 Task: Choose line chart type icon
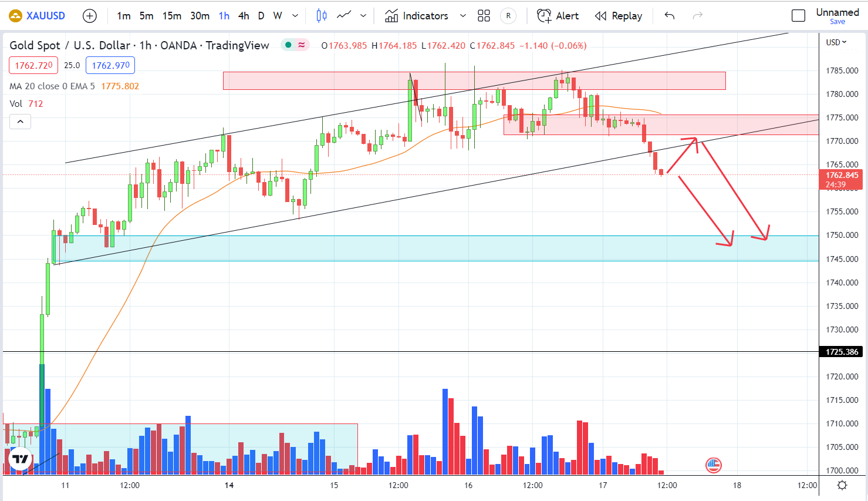tap(345, 16)
